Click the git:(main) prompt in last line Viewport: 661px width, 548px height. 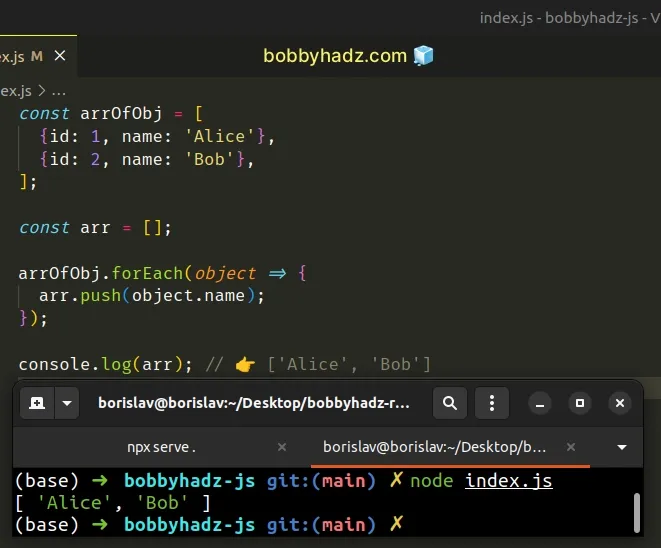(x=321, y=525)
